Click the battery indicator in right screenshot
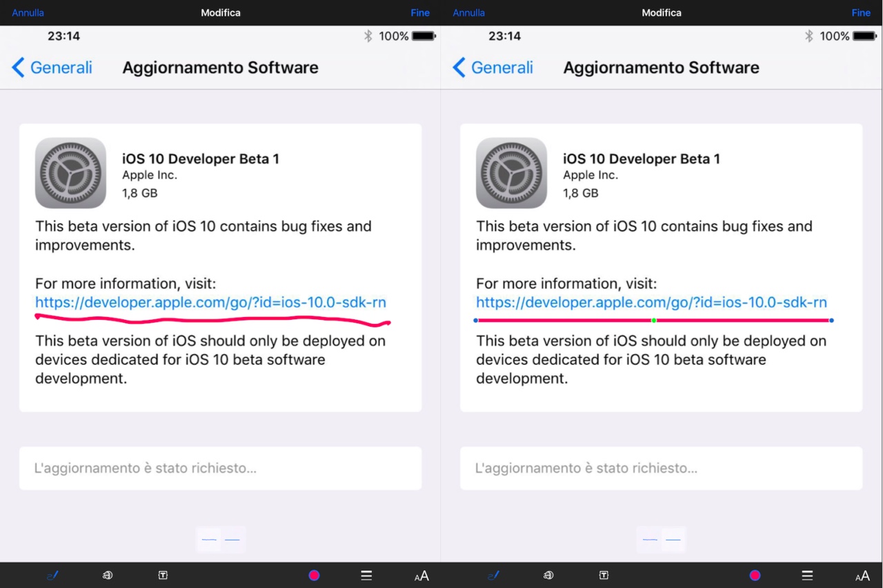 click(864, 36)
